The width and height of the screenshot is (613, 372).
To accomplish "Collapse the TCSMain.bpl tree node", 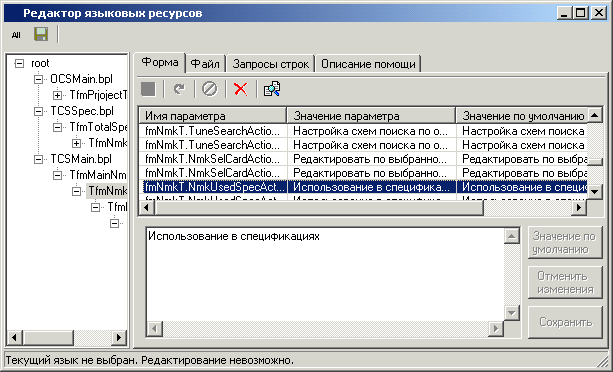I will [x=38, y=159].
